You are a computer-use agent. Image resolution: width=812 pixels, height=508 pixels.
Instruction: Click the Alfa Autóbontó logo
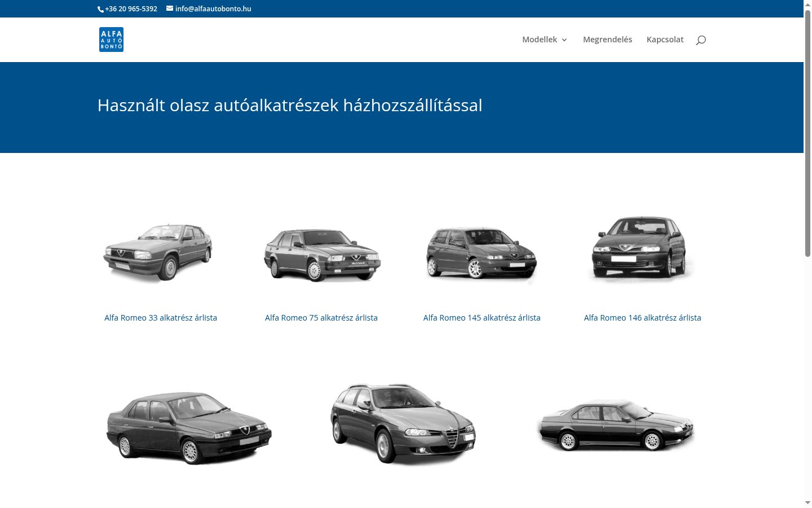click(x=111, y=40)
